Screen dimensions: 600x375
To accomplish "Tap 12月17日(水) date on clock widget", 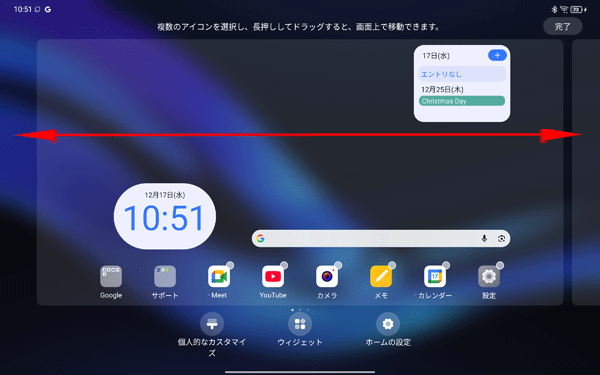I will [x=165, y=195].
